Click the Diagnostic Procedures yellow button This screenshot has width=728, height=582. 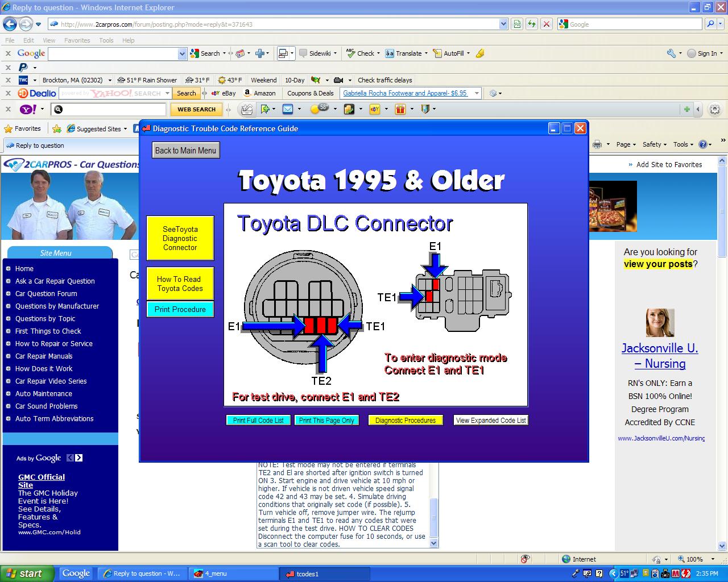point(406,421)
